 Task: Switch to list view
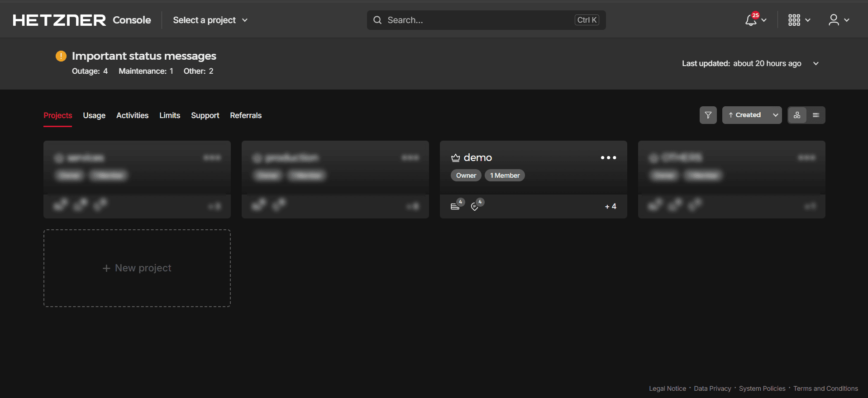[816, 115]
